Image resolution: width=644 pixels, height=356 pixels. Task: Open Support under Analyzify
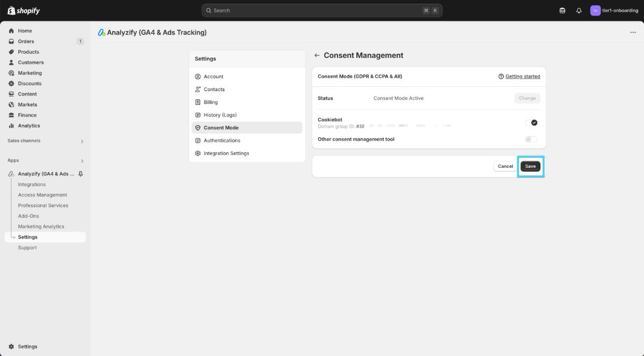coord(27,248)
